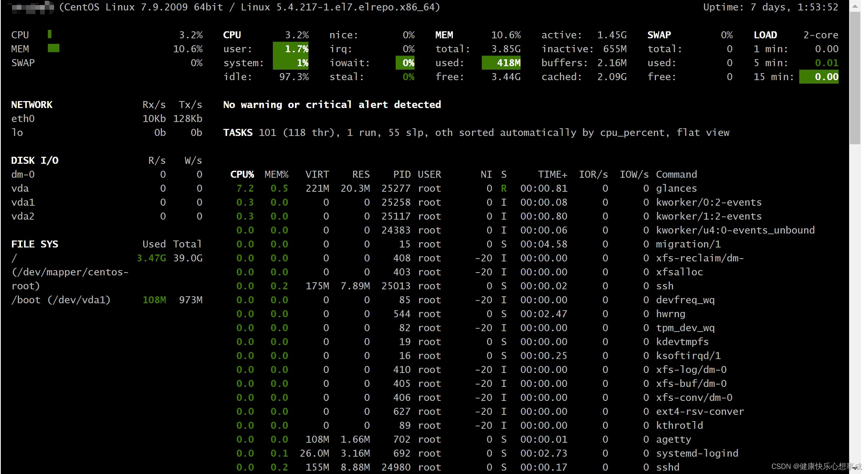Click the /boot filesystem entry
This screenshot has width=868, height=474.
click(61, 300)
